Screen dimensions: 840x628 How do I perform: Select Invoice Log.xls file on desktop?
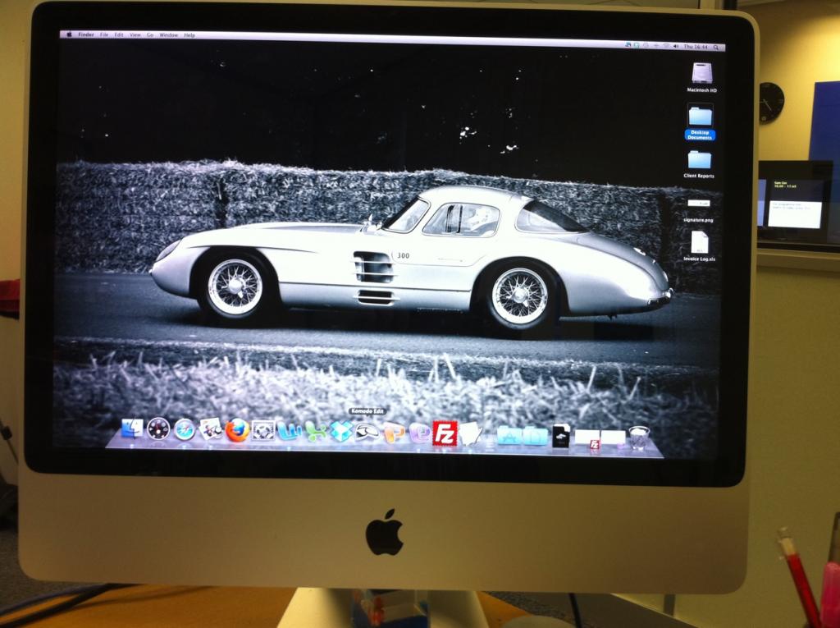(699, 247)
